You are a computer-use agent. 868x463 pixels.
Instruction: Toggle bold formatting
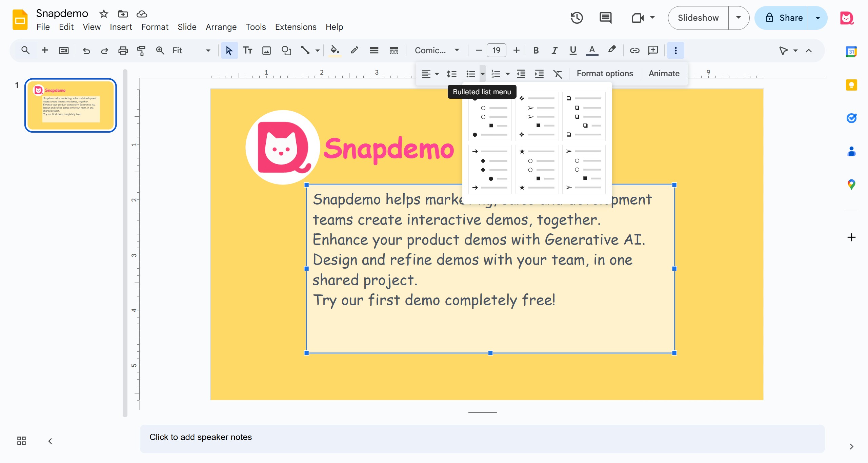(x=536, y=51)
